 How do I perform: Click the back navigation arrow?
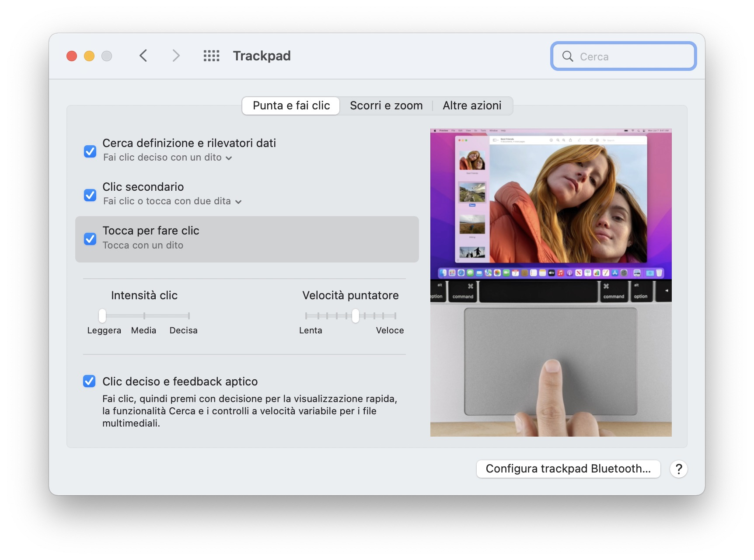[143, 56]
